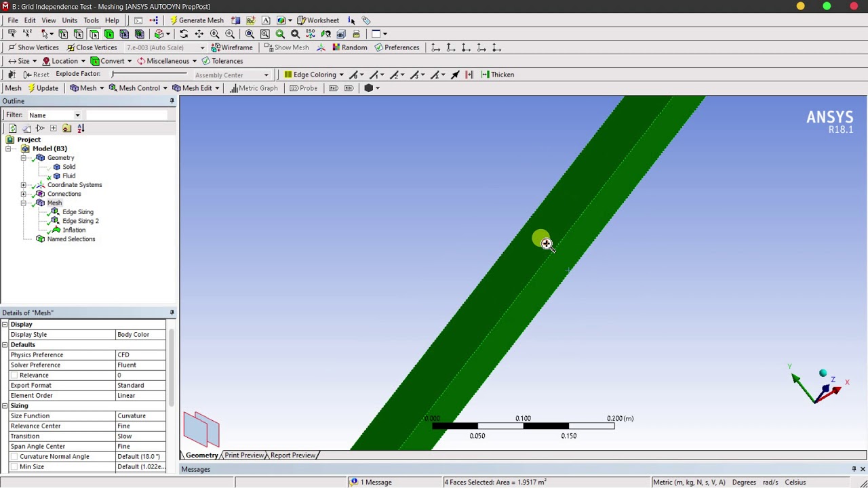The height and width of the screenshot is (488, 868).
Task: Set the ISO isometric view
Action: click(311, 34)
